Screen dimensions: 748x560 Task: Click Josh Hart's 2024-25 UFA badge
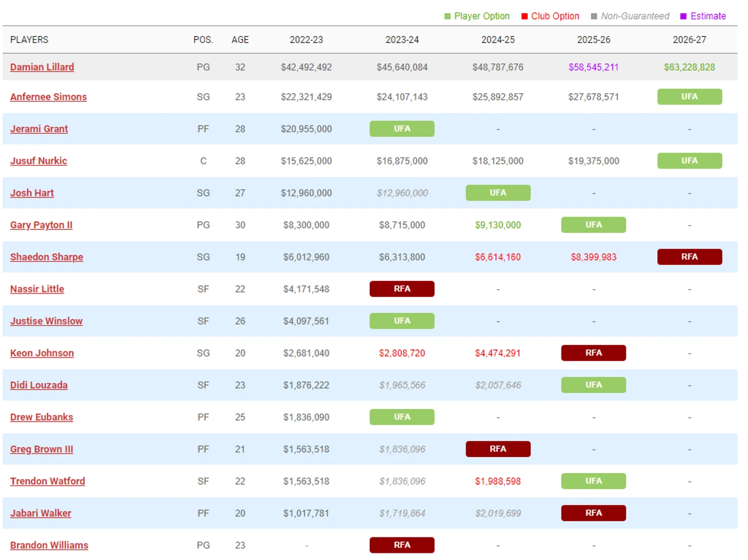[x=498, y=192]
